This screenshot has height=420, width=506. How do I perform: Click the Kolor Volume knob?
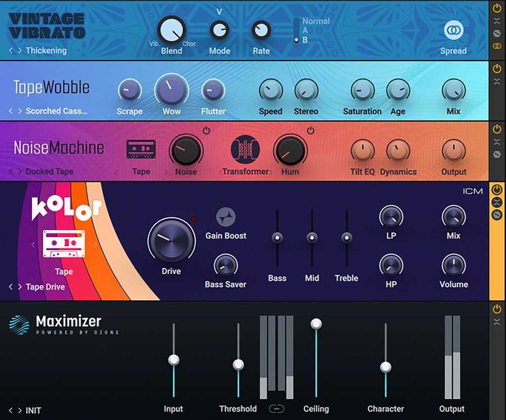tap(453, 265)
